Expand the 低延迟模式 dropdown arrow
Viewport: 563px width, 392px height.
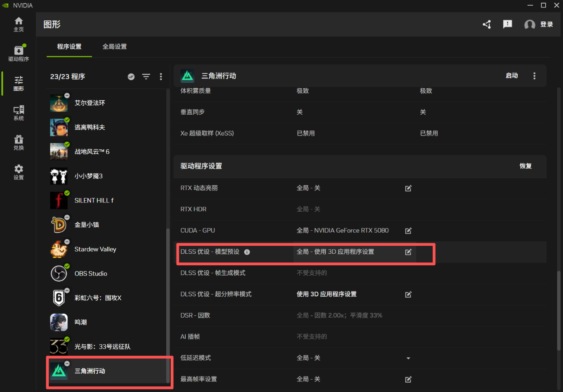pos(408,358)
